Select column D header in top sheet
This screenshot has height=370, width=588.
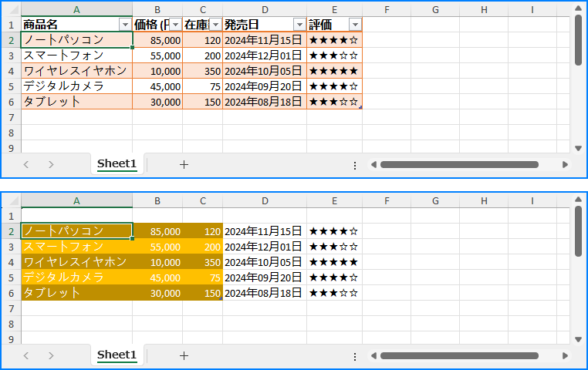(x=265, y=10)
